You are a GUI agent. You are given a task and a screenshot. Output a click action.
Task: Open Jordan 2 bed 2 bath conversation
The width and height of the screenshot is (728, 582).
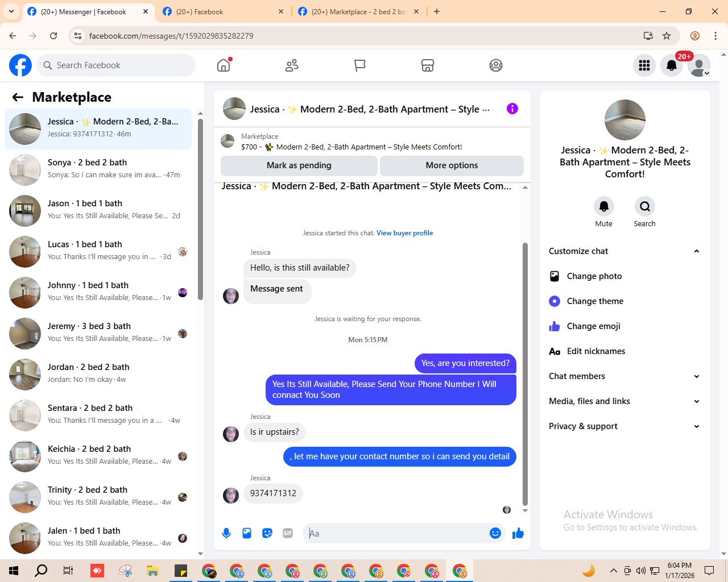coord(98,375)
